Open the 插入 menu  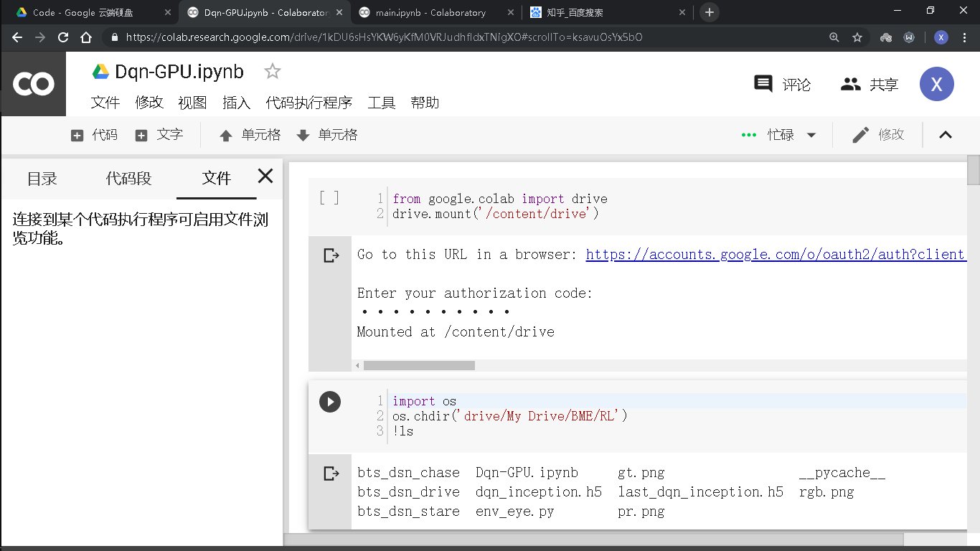(237, 103)
